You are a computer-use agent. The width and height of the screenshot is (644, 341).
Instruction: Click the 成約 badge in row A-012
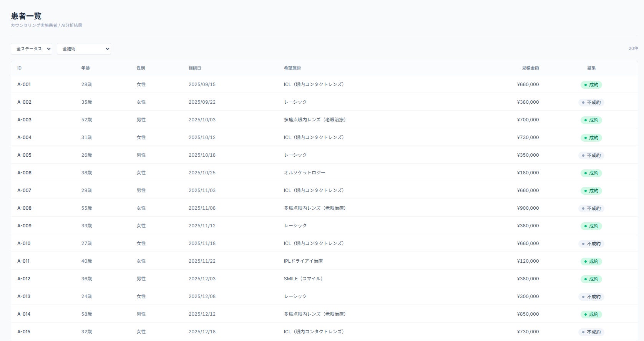[591, 279]
